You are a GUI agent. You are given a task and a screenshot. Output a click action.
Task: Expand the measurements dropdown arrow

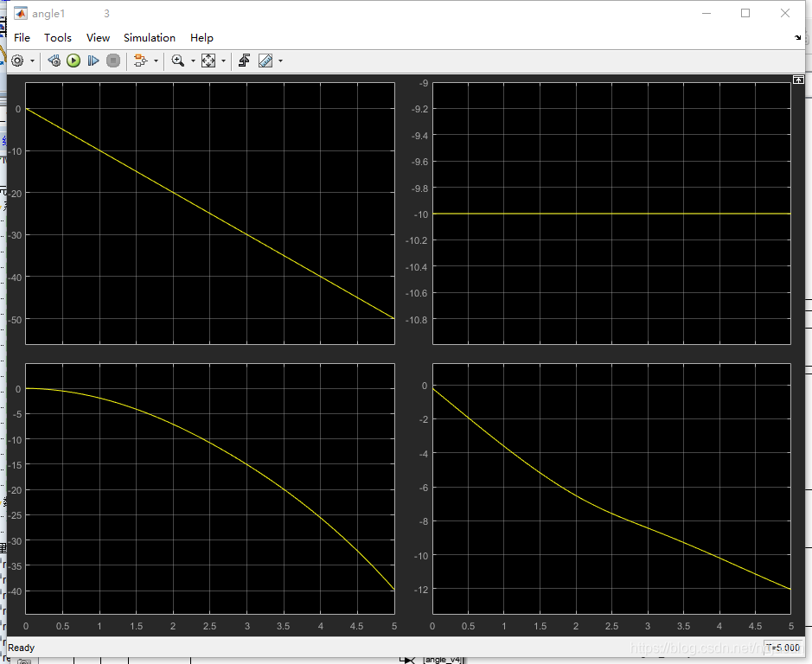coord(280,61)
